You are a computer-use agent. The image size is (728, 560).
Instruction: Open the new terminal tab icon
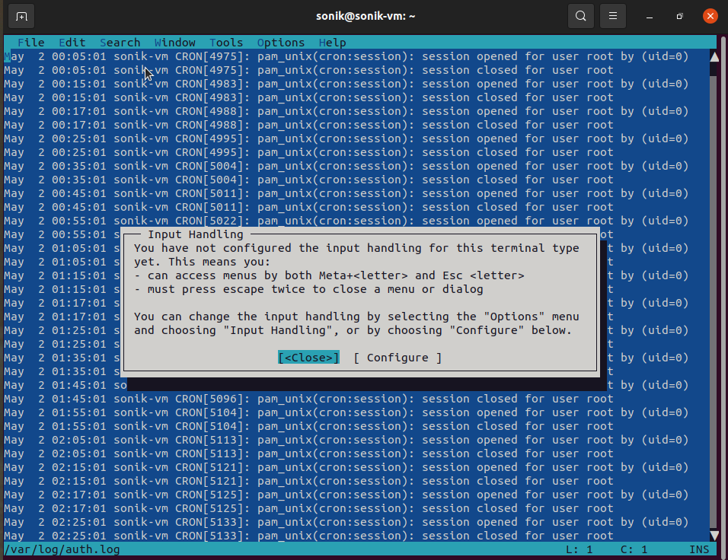pos(21,16)
